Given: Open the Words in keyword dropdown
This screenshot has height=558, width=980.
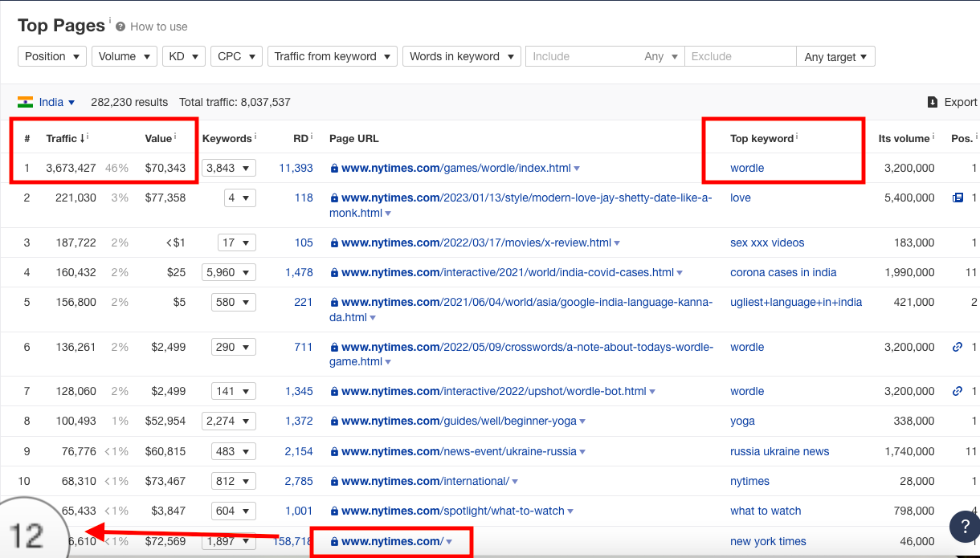Looking at the screenshot, I should [x=462, y=56].
